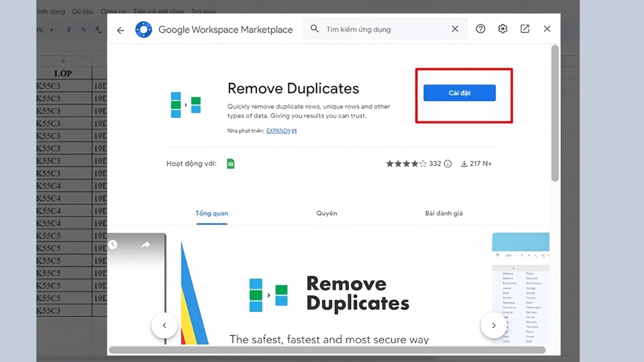Image resolution: width=644 pixels, height=362 pixels.
Task: Click the magnifier search icon
Action: point(314,29)
